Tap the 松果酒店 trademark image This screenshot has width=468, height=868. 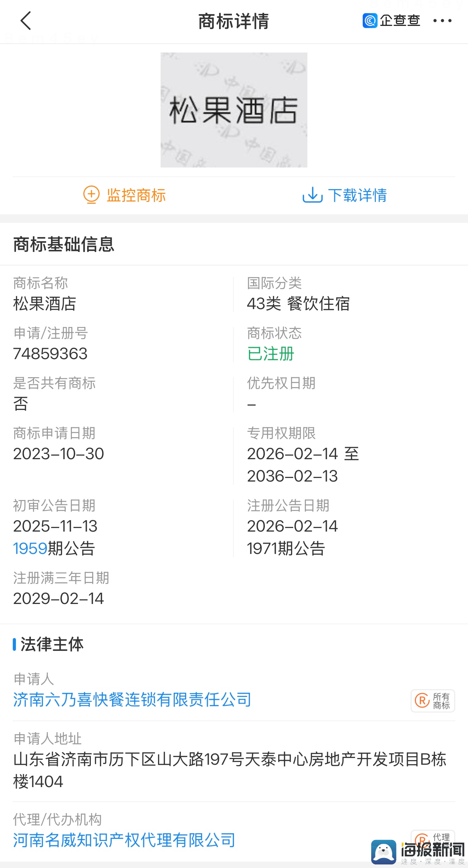pyautogui.click(x=234, y=110)
